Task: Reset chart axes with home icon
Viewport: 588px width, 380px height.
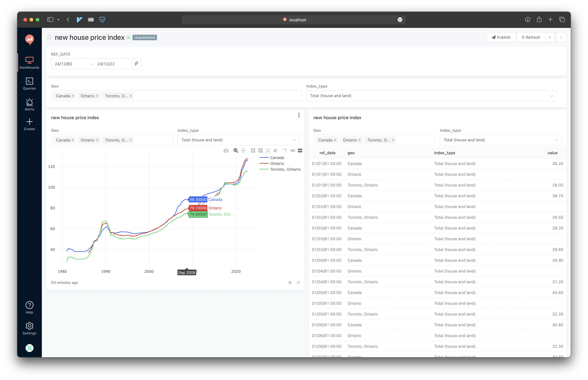Action: (275, 151)
